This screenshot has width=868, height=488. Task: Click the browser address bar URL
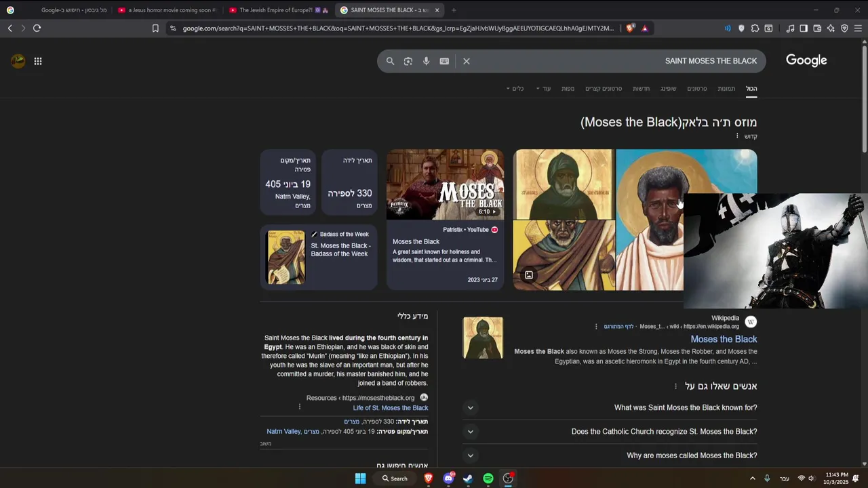click(x=398, y=28)
